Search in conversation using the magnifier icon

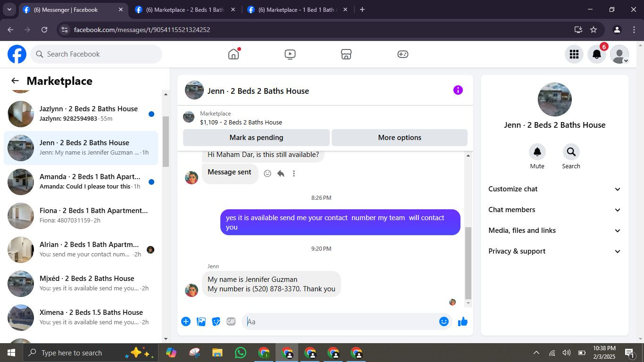[x=571, y=152]
